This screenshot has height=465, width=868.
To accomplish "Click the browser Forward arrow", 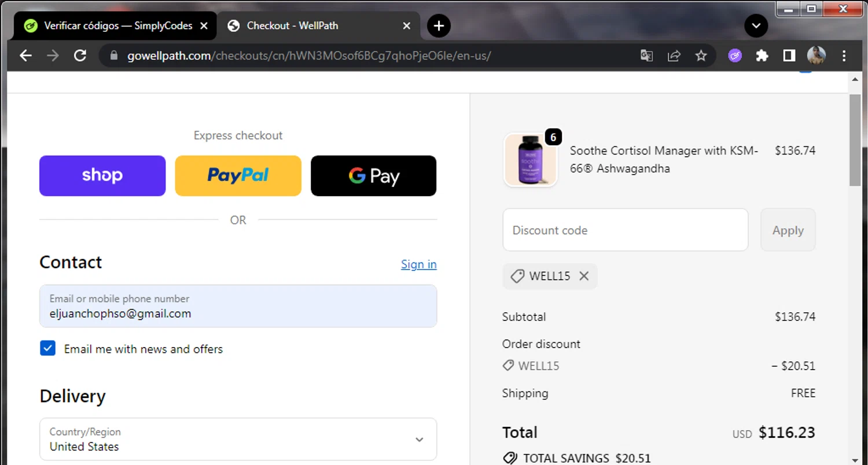I will pyautogui.click(x=53, y=56).
